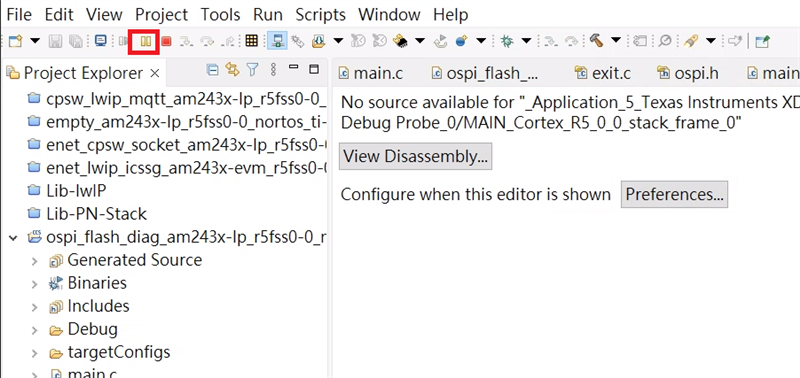Screen dimensions: 800x378
Task: Close the Project Explorer tab
Action: [155, 73]
